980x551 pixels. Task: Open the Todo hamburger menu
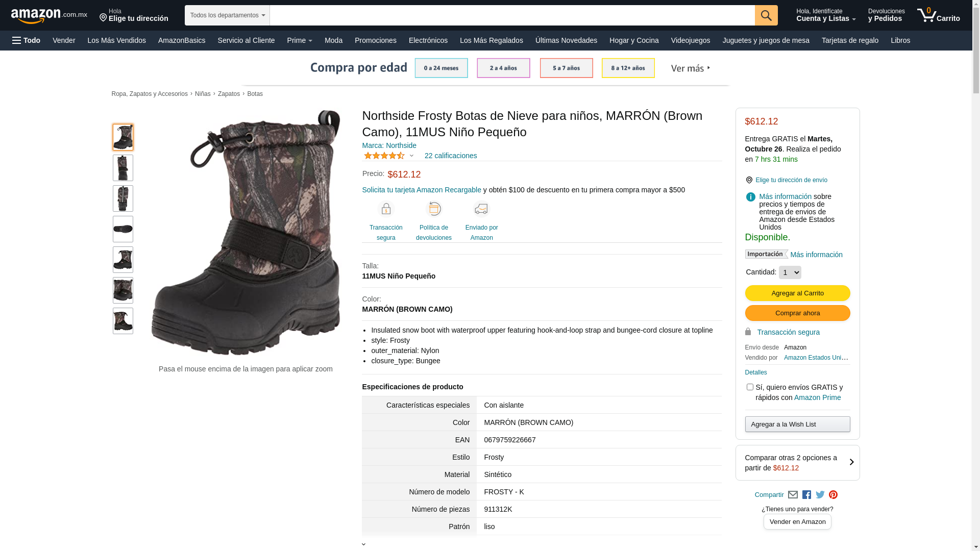pos(27,40)
